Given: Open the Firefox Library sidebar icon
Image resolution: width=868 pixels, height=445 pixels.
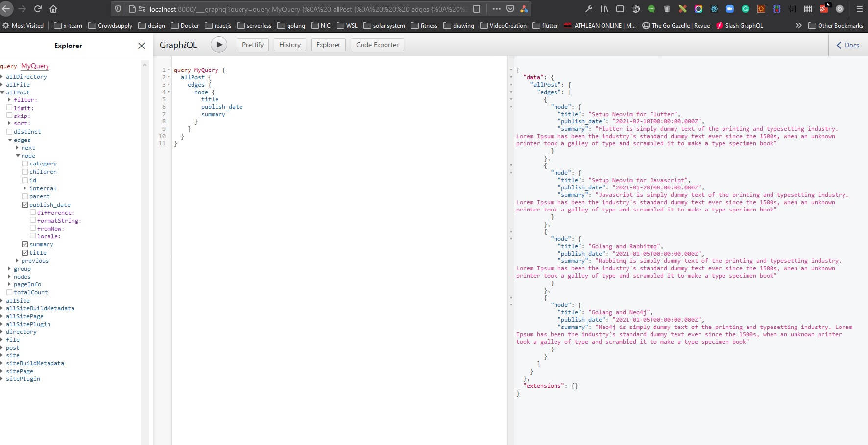Looking at the screenshot, I should pyautogui.click(x=605, y=8).
